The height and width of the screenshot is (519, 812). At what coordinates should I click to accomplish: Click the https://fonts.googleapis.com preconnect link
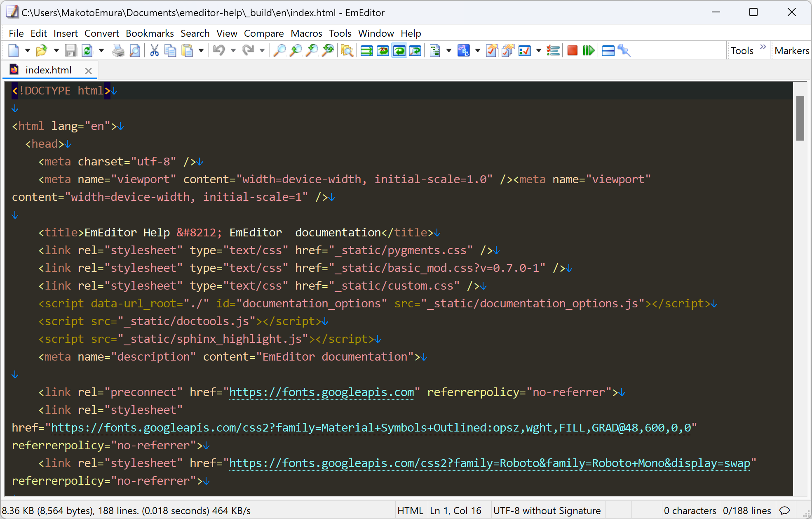click(x=322, y=392)
